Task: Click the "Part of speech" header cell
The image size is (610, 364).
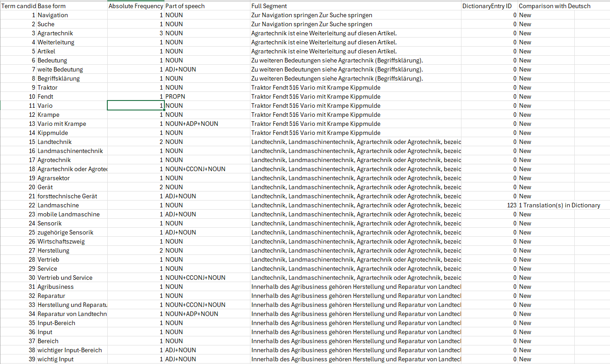Action: [x=207, y=6]
